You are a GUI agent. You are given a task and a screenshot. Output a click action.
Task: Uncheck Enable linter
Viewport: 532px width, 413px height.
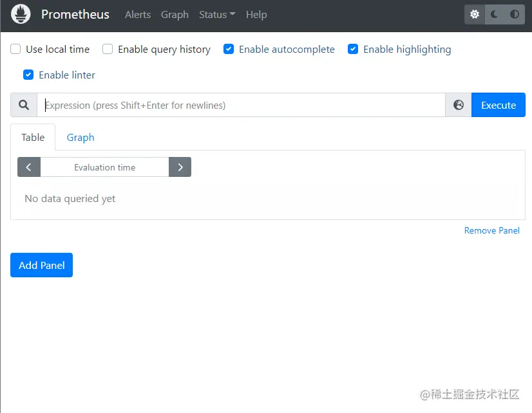28,75
